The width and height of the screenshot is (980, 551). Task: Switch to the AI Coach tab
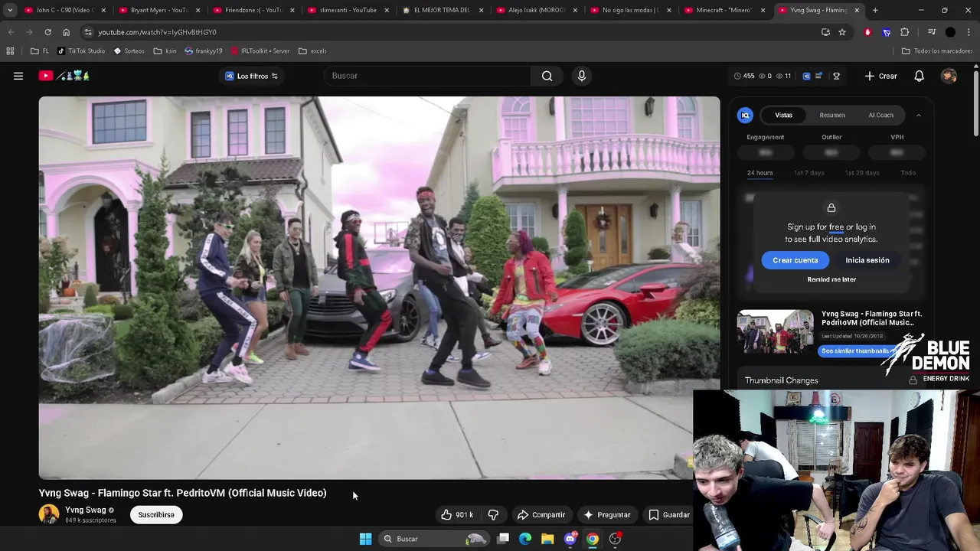point(880,115)
